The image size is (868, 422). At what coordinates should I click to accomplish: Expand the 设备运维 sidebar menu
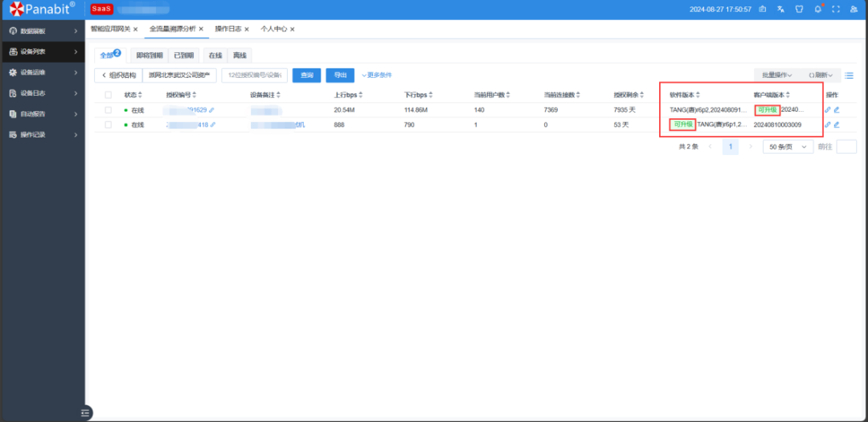coord(76,72)
